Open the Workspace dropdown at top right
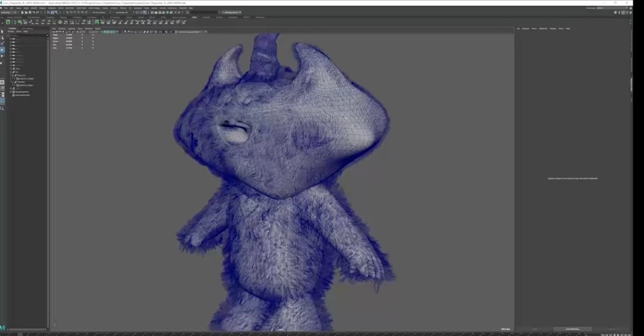 (x=612, y=8)
